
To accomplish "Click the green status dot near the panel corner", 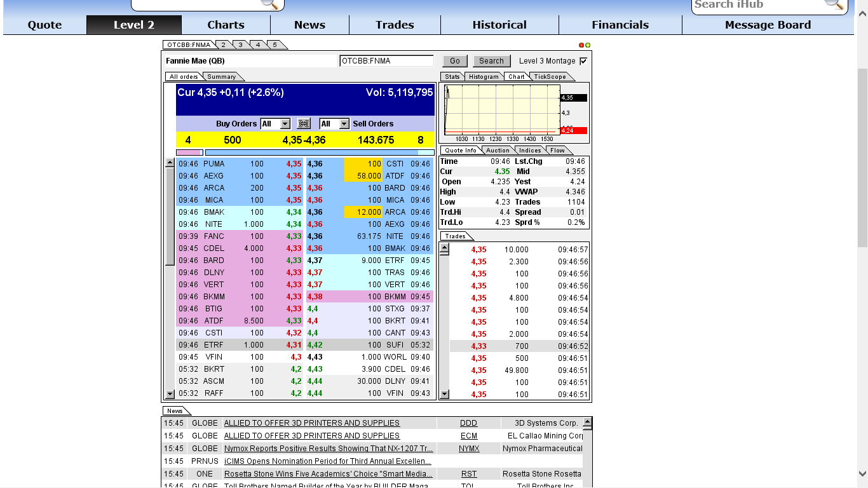I will [587, 44].
